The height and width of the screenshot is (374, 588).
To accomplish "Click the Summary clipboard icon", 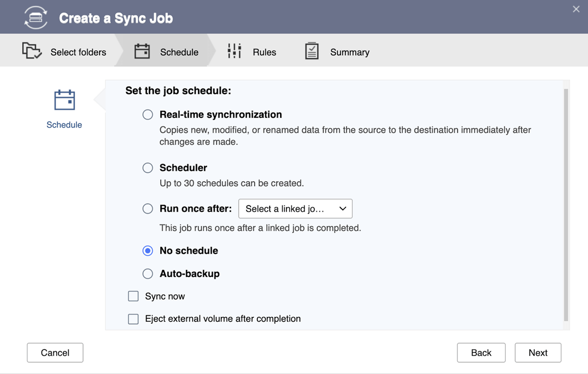I will pyautogui.click(x=312, y=51).
